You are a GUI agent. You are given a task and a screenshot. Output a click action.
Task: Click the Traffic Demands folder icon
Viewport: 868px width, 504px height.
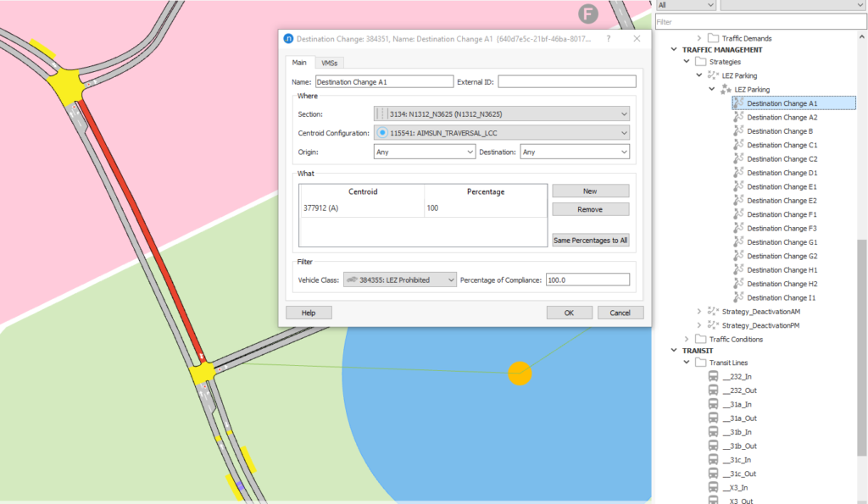click(713, 38)
